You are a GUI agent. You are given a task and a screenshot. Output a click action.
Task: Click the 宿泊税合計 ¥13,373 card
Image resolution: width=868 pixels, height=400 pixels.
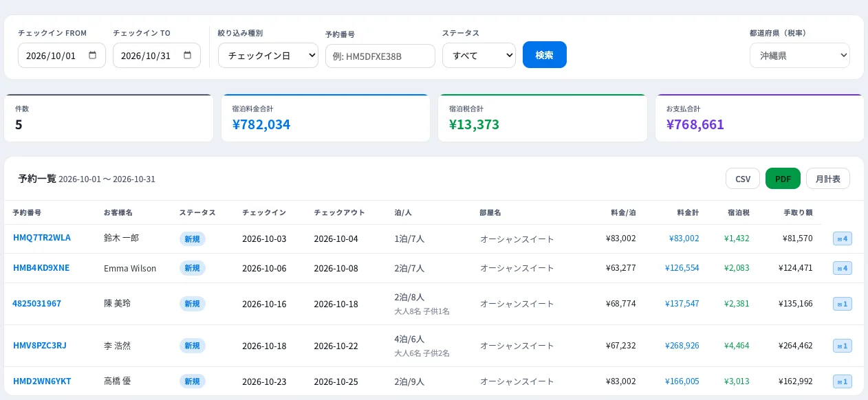point(543,118)
